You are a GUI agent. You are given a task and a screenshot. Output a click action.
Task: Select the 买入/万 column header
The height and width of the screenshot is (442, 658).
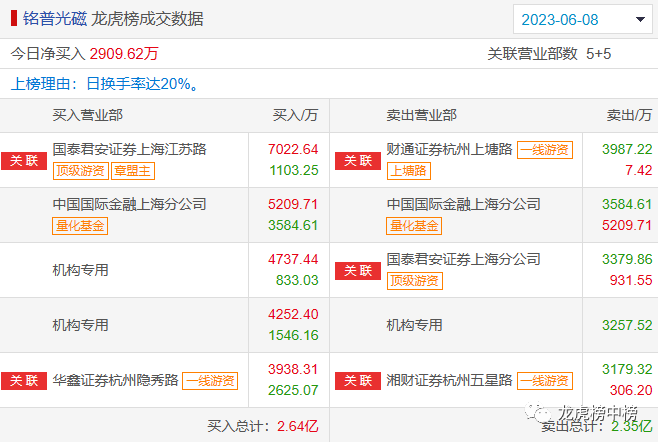click(295, 115)
